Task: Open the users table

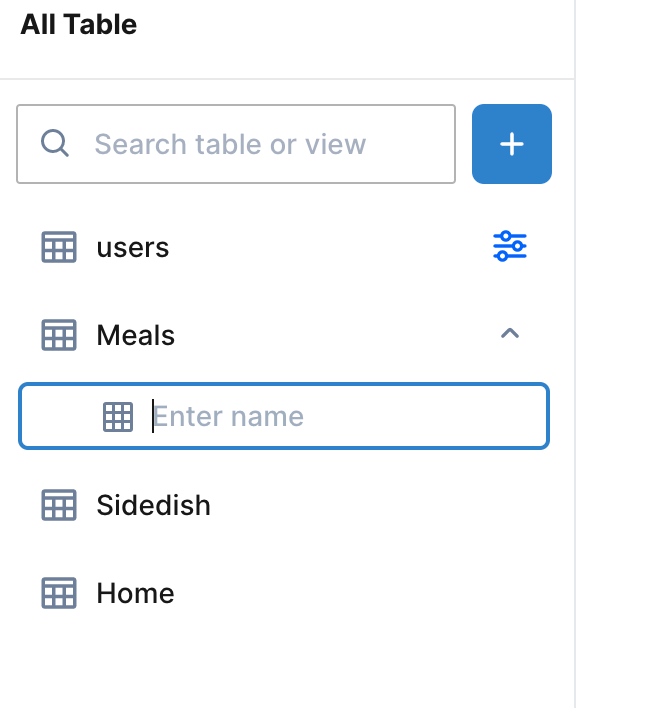Action: [x=133, y=247]
